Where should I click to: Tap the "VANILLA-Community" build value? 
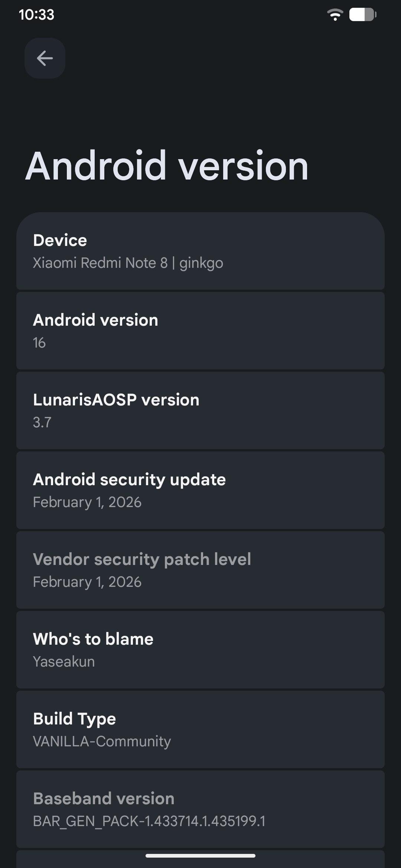102,742
